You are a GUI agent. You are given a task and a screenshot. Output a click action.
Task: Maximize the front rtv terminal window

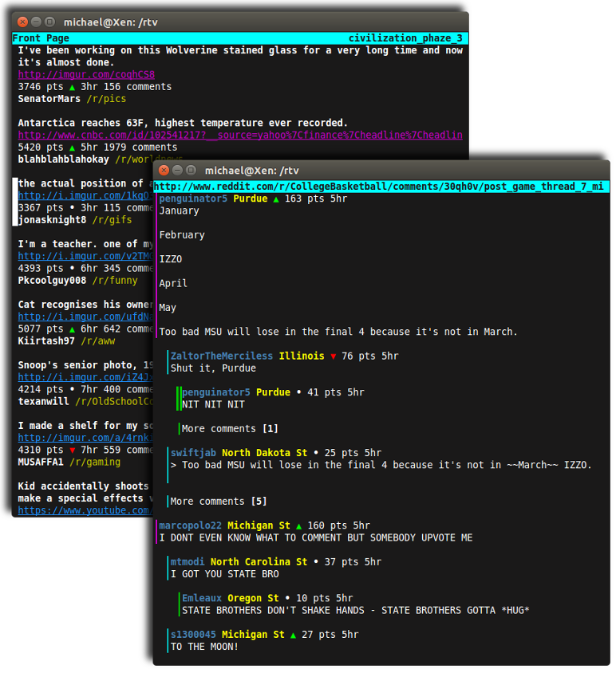tap(192, 171)
